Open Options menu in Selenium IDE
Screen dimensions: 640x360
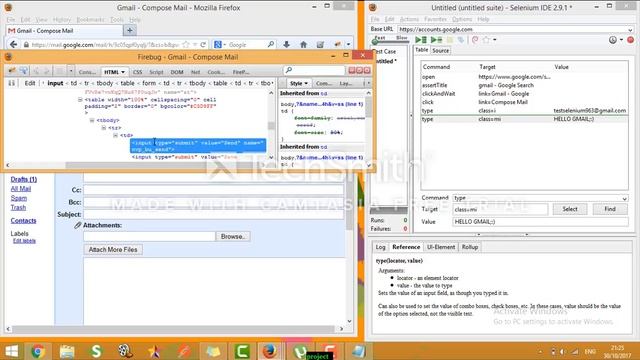point(462,19)
